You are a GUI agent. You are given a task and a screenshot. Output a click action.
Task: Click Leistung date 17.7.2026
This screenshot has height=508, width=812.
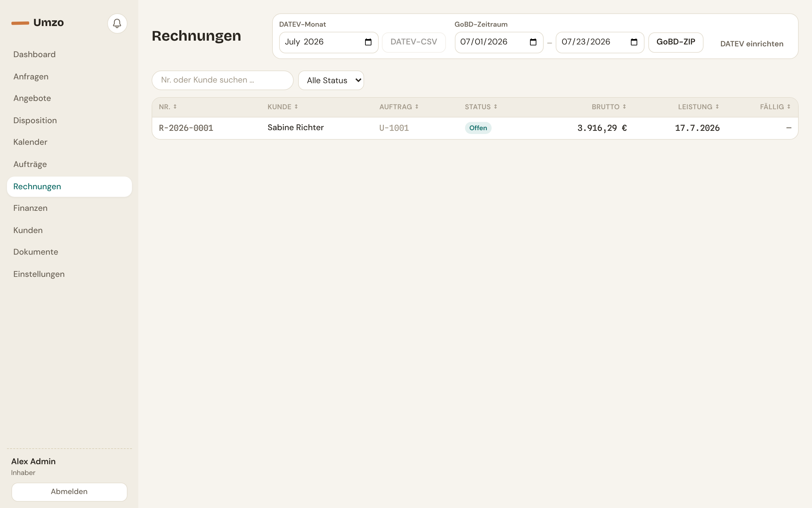[x=697, y=128]
